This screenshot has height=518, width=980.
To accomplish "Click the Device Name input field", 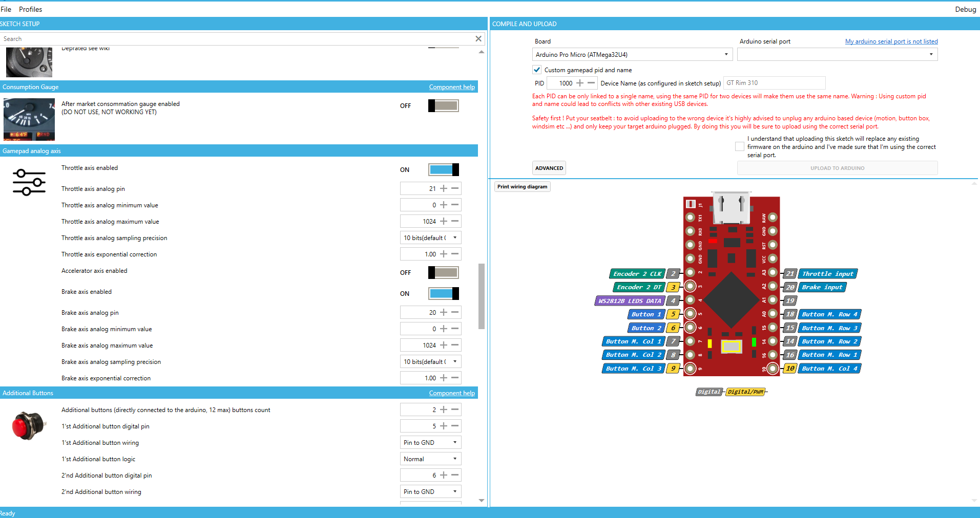I will pos(774,82).
